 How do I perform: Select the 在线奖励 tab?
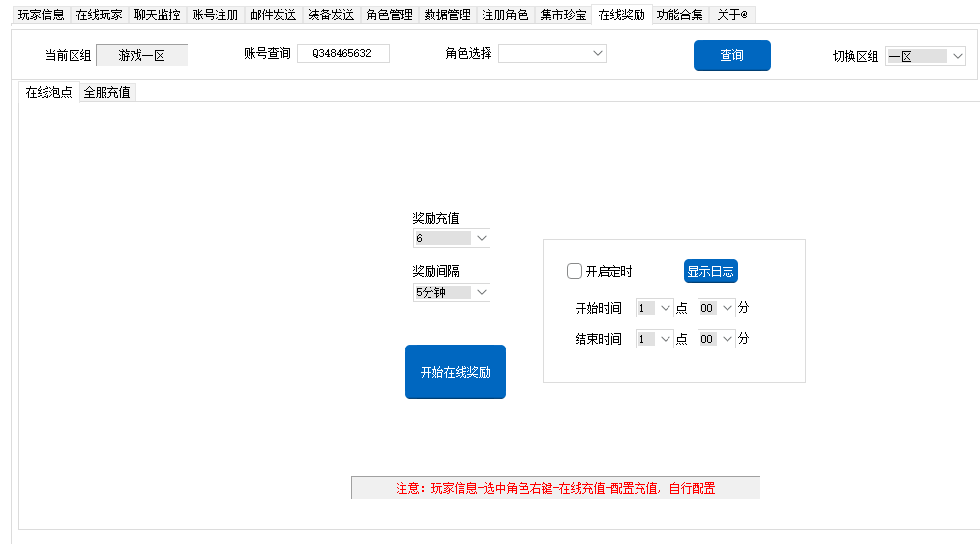[622, 15]
